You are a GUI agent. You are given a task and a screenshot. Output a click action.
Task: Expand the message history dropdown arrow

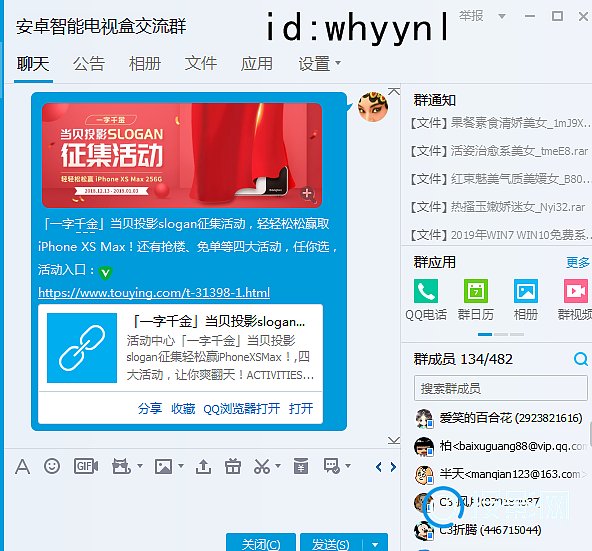click(348, 466)
